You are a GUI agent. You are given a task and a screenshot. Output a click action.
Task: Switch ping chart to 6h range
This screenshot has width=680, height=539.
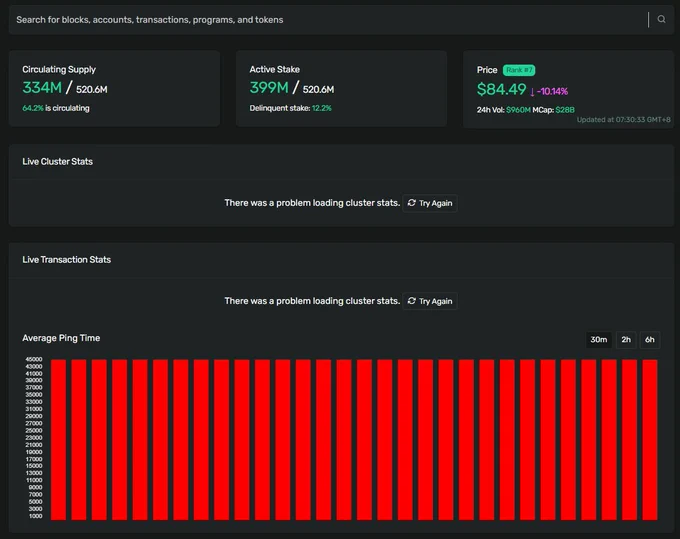(650, 340)
